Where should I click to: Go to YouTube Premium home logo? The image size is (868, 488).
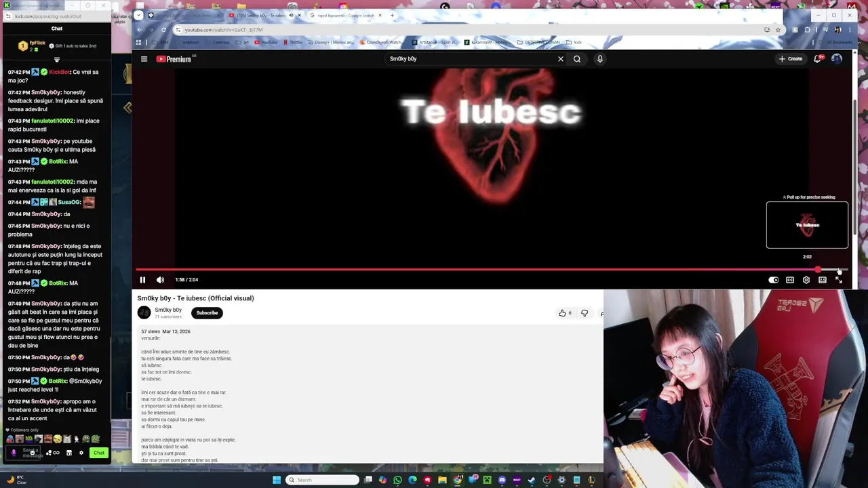(x=174, y=59)
